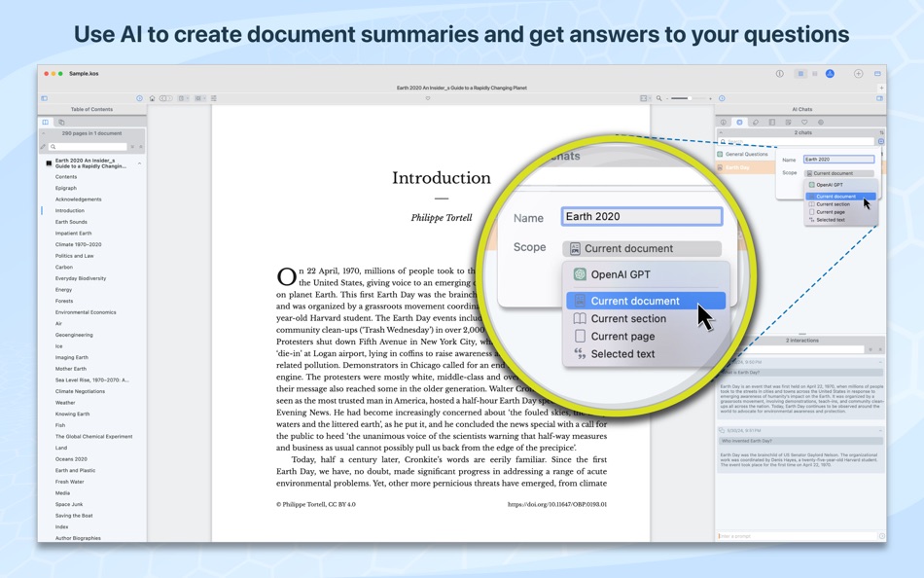Click the blue info icon in left toolbar
The image size is (924, 578).
click(x=140, y=98)
